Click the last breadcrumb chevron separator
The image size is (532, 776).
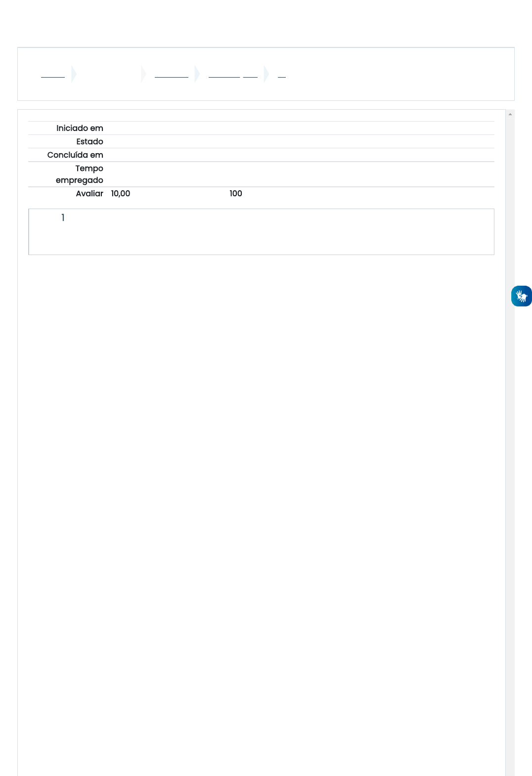[266, 74]
